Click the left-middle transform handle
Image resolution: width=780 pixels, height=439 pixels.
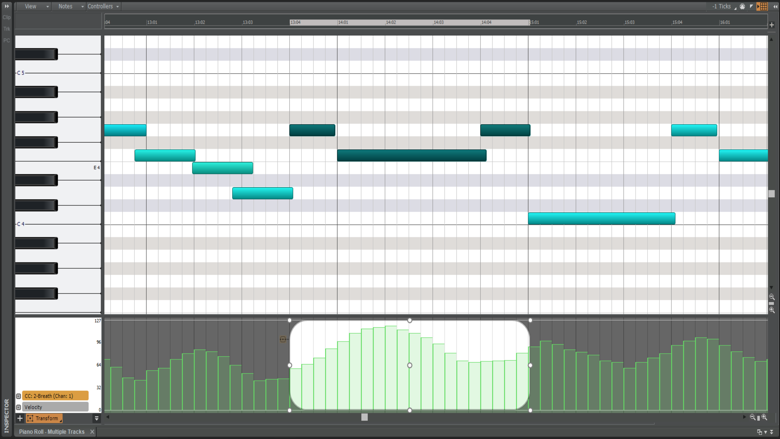pyautogui.click(x=290, y=365)
